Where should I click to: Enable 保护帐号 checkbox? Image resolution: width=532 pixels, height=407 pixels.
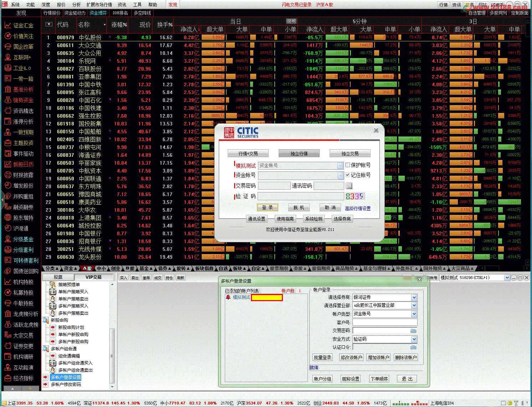click(348, 165)
